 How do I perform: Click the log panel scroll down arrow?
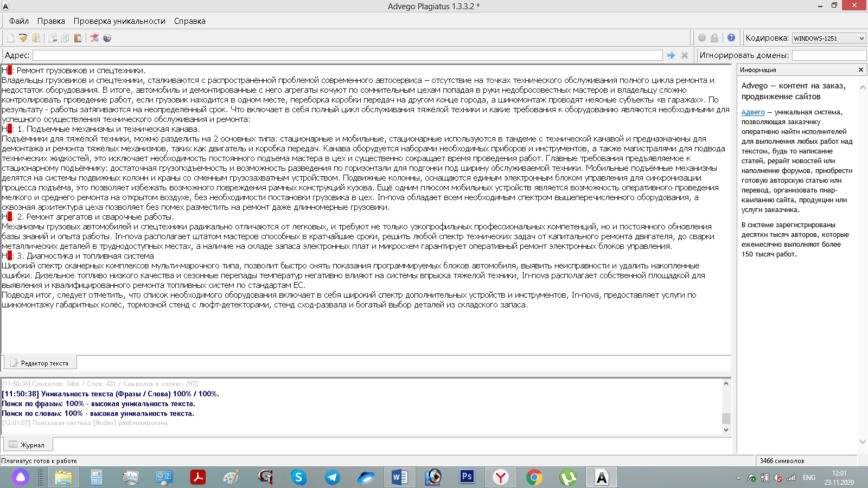tap(726, 430)
